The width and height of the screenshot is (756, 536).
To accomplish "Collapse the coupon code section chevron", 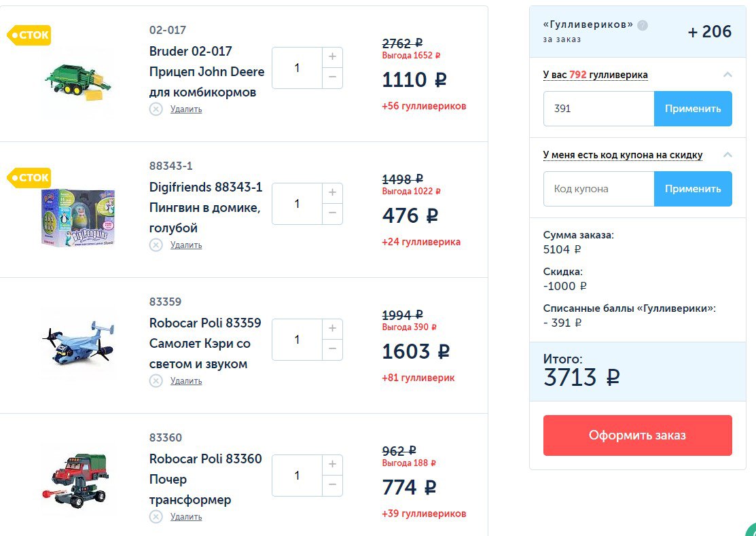I will (727, 155).
